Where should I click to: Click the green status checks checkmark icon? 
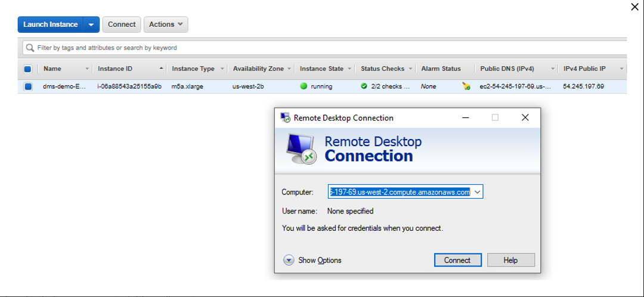(x=364, y=86)
